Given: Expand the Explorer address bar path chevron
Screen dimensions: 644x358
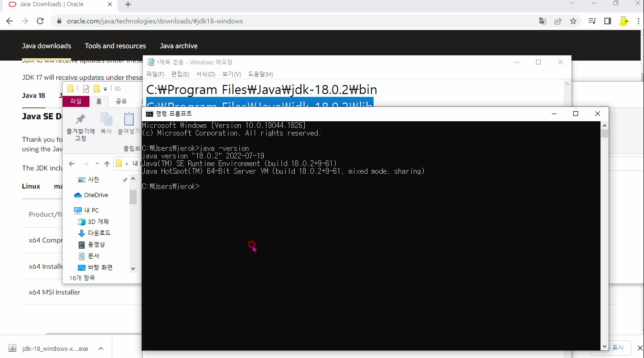Looking at the screenshot, I should click(127, 164).
